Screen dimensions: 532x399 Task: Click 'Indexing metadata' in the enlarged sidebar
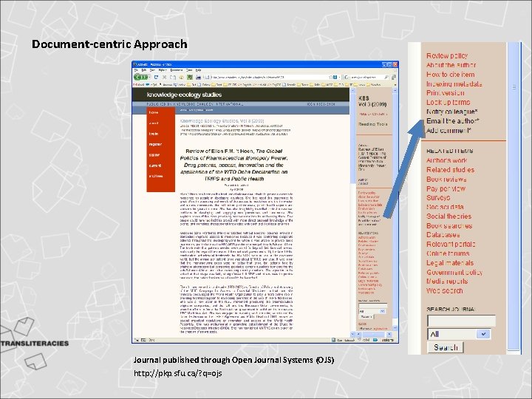pos(454,83)
